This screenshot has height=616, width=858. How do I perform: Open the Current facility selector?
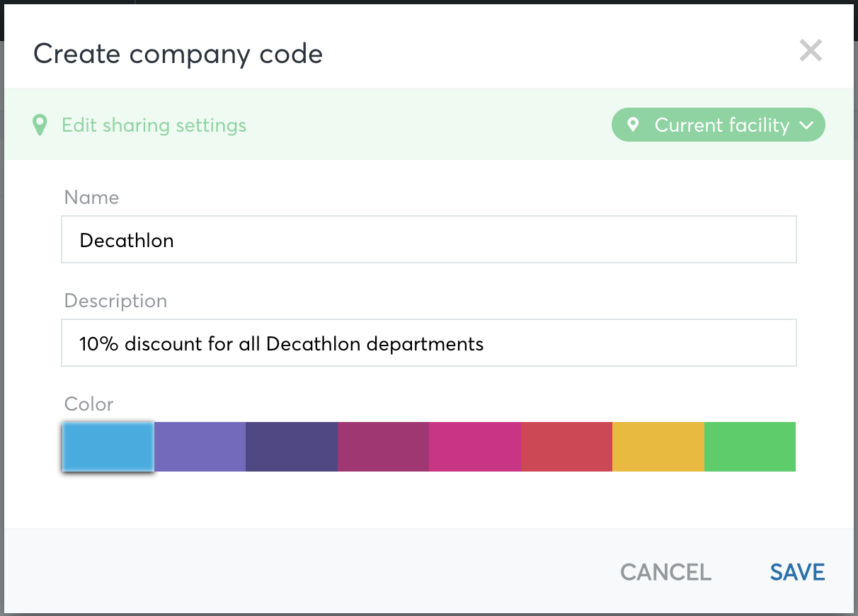click(x=718, y=125)
